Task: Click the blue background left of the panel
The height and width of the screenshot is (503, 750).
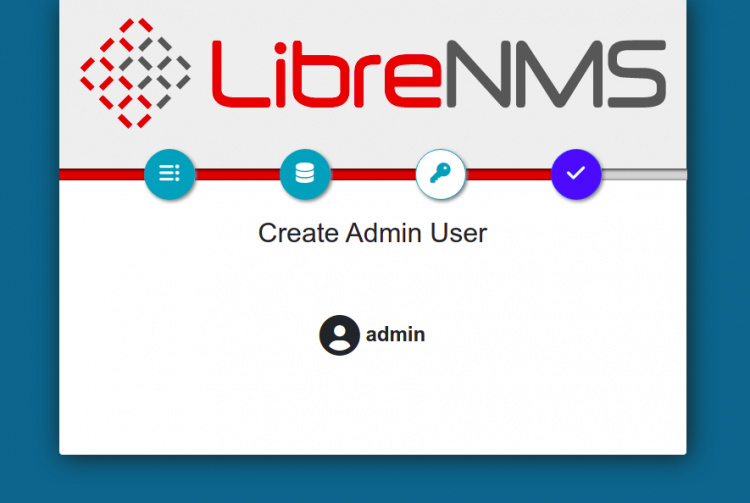Action: pos(29,250)
